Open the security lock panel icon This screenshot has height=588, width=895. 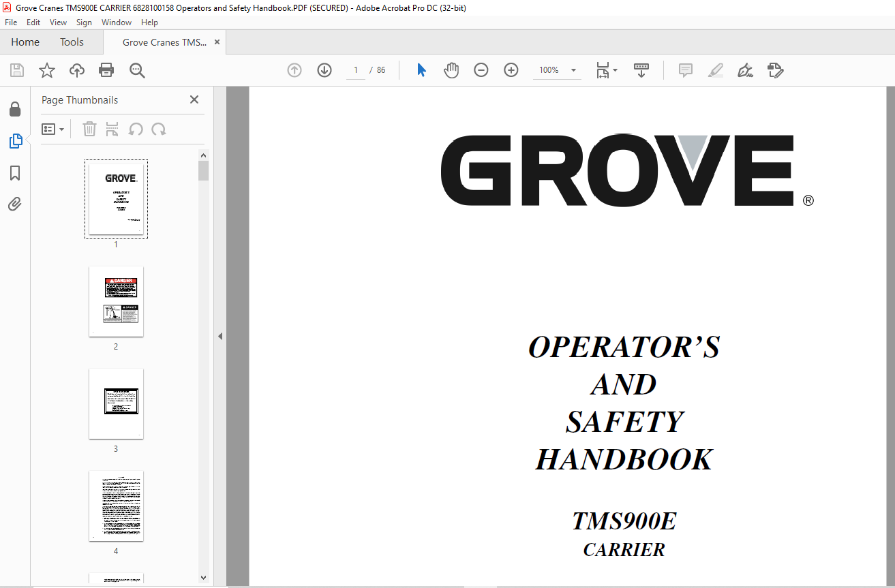click(15, 109)
